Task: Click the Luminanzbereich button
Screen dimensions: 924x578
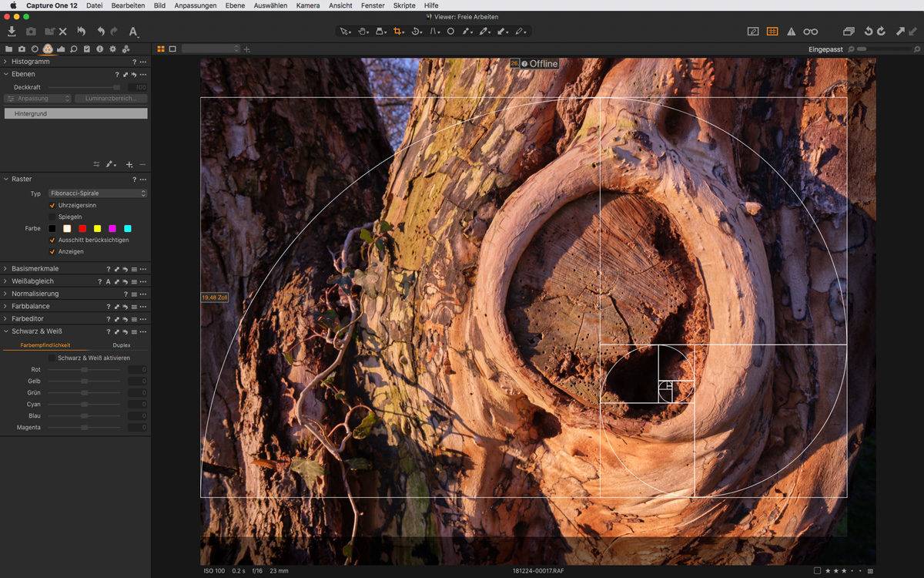Action: [x=111, y=99]
